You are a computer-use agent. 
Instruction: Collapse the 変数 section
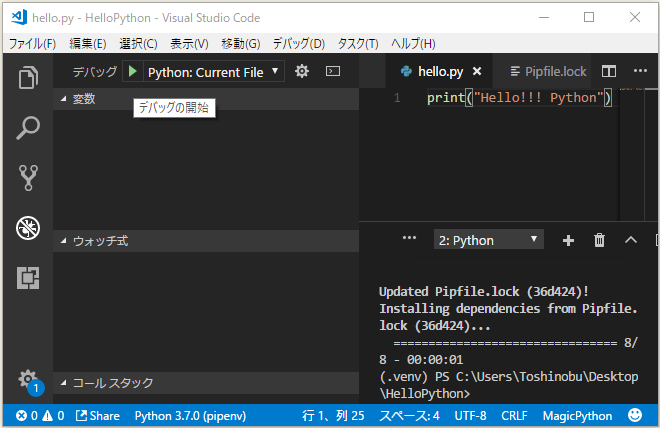(x=206, y=99)
